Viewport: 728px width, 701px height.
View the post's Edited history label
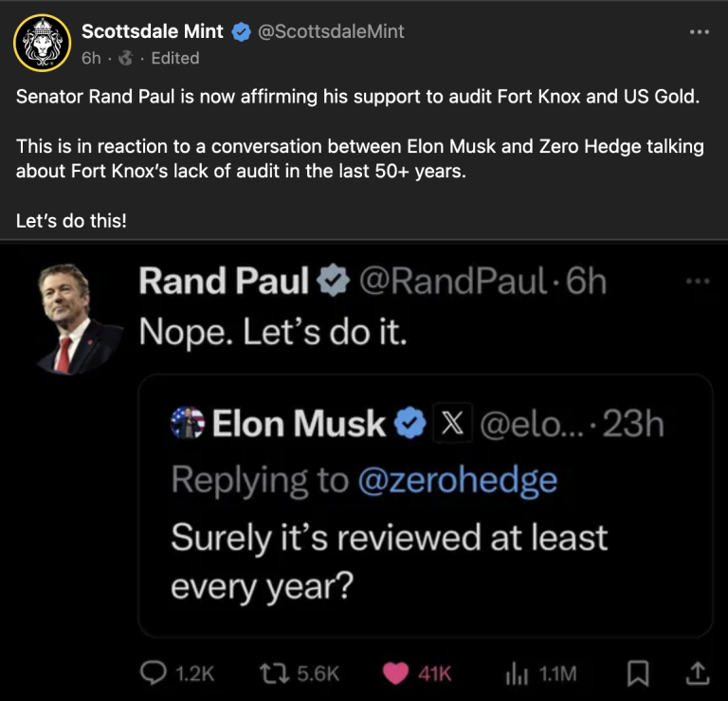(175, 58)
